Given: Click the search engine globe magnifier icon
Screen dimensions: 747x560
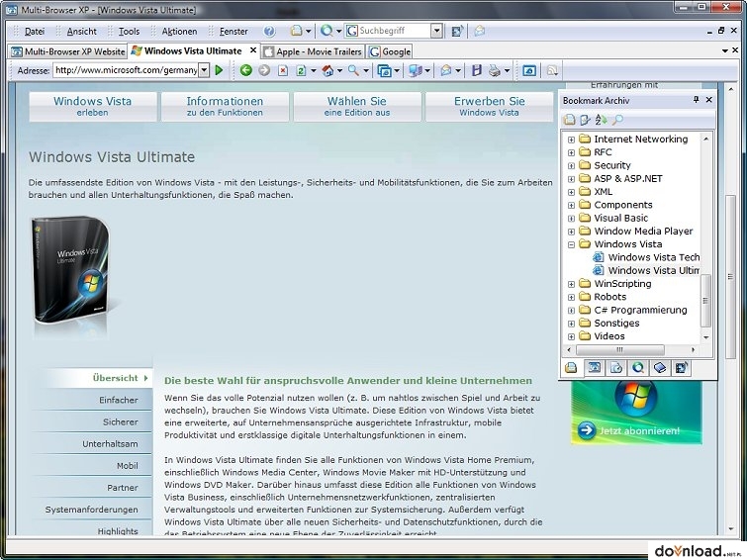Looking at the screenshot, I should [x=327, y=31].
